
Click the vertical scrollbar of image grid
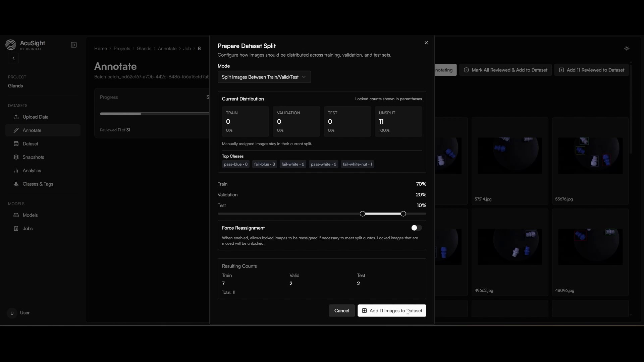[631, 109]
